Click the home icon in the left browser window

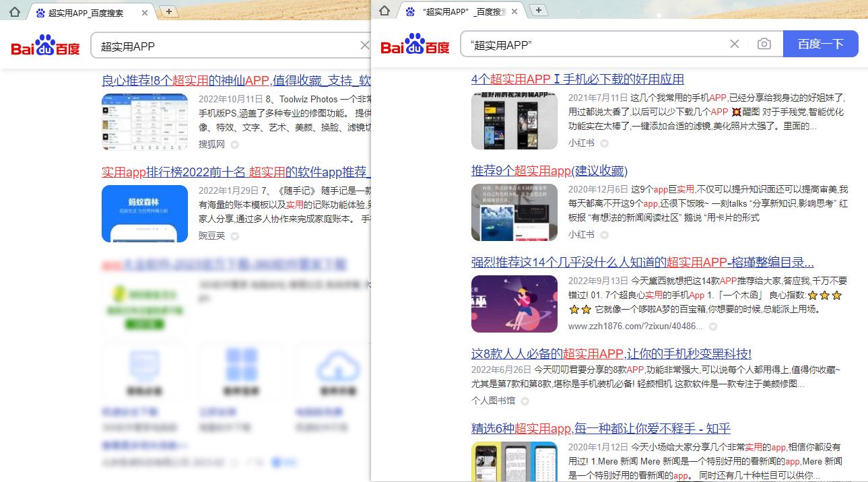(x=13, y=11)
